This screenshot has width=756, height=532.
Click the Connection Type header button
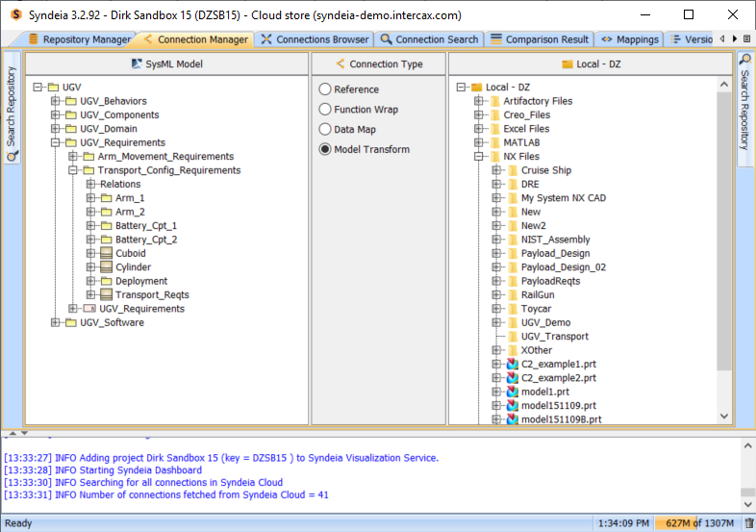click(x=379, y=63)
